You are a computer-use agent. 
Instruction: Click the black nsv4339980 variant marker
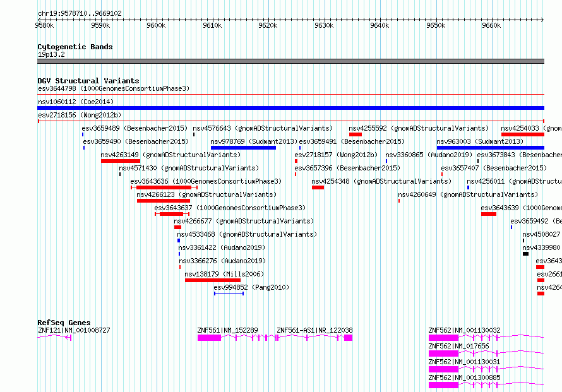click(525, 254)
